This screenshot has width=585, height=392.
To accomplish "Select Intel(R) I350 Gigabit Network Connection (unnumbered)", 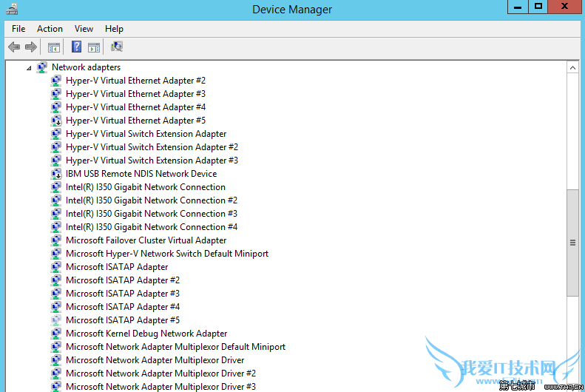I will (x=146, y=187).
